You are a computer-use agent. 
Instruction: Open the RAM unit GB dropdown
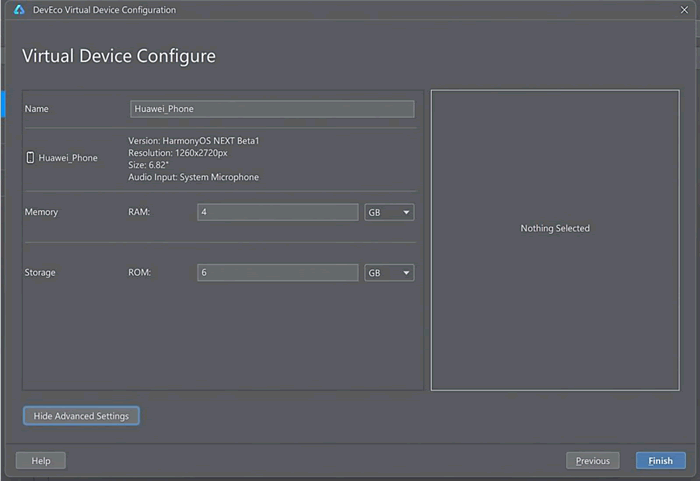tap(389, 212)
